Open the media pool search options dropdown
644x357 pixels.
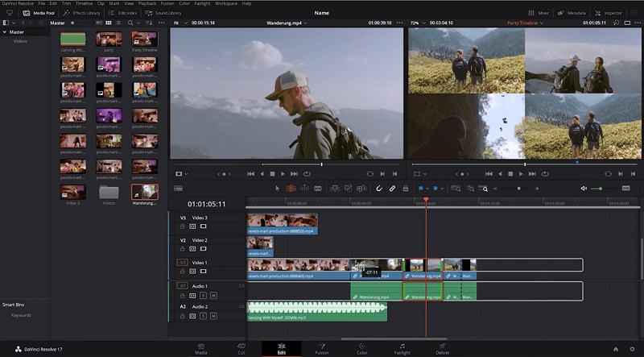point(138,23)
